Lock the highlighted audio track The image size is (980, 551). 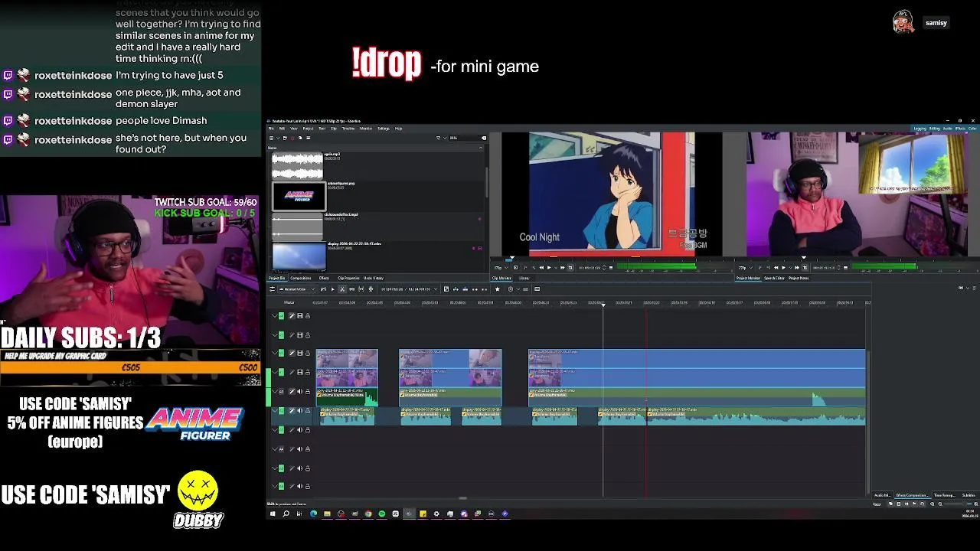pyautogui.click(x=307, y=410)
